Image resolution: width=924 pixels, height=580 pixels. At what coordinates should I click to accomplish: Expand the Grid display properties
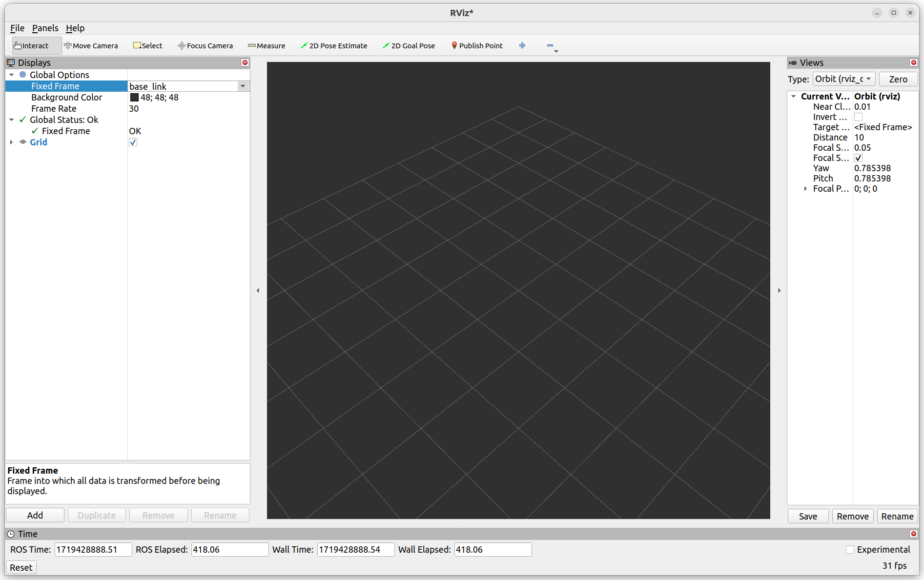coord(12,142)
